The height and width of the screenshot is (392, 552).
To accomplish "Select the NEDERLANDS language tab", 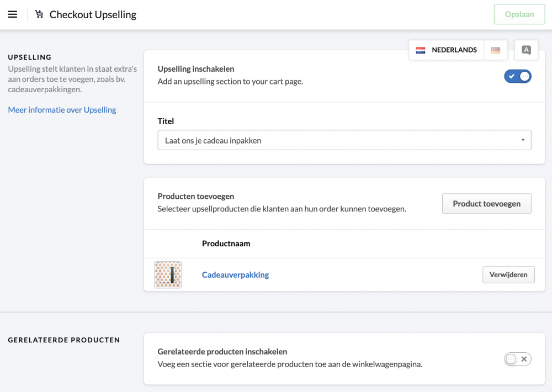I will (454, 50).
